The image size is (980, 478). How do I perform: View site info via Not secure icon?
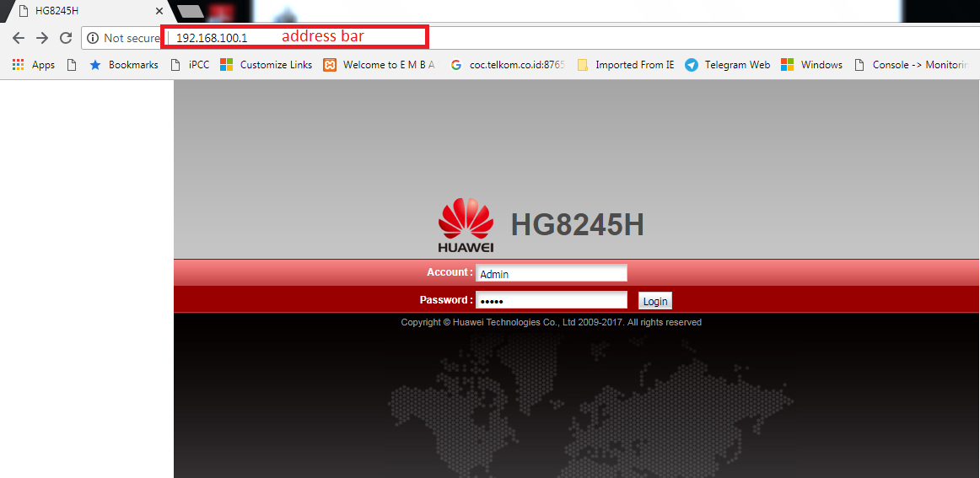click(93, 38)
